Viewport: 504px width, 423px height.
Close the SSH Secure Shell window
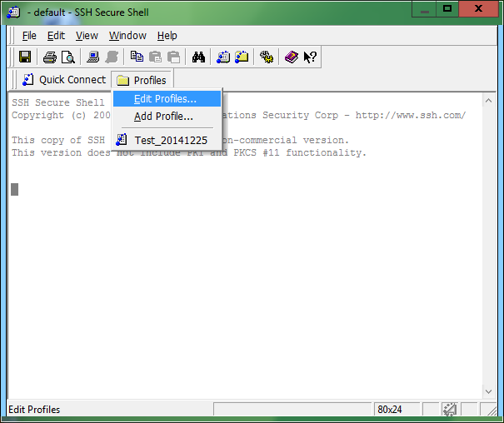click(479, 9)
